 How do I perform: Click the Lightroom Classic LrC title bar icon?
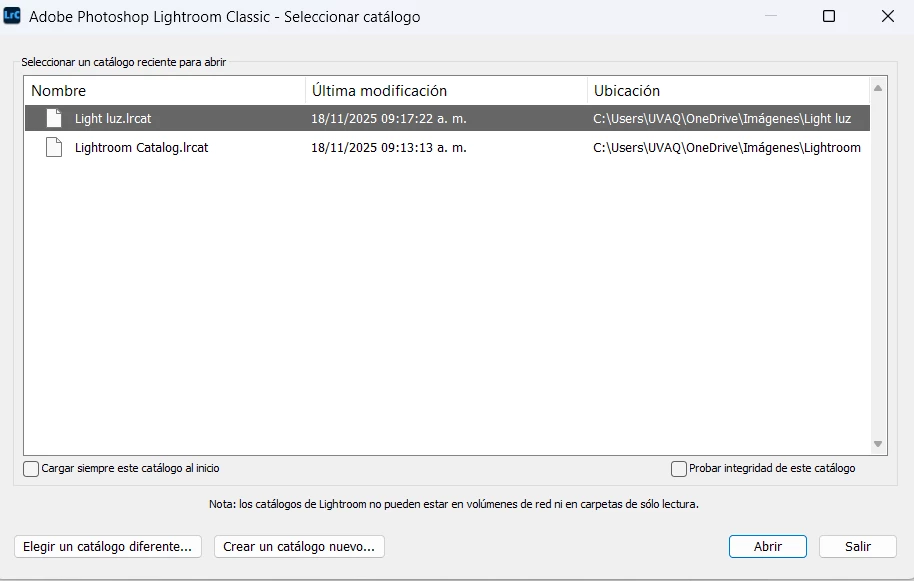point(12,15)
